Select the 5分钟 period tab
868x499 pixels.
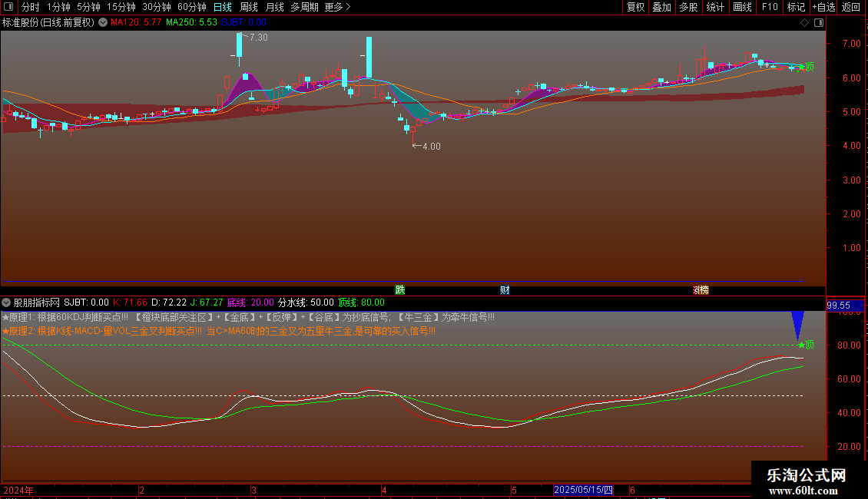coord(88,7)
